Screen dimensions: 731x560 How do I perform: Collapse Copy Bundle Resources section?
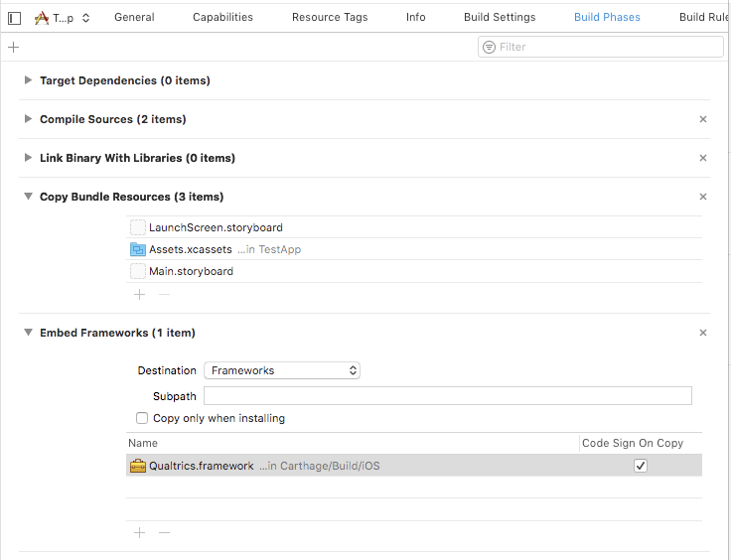coord(28,197)
